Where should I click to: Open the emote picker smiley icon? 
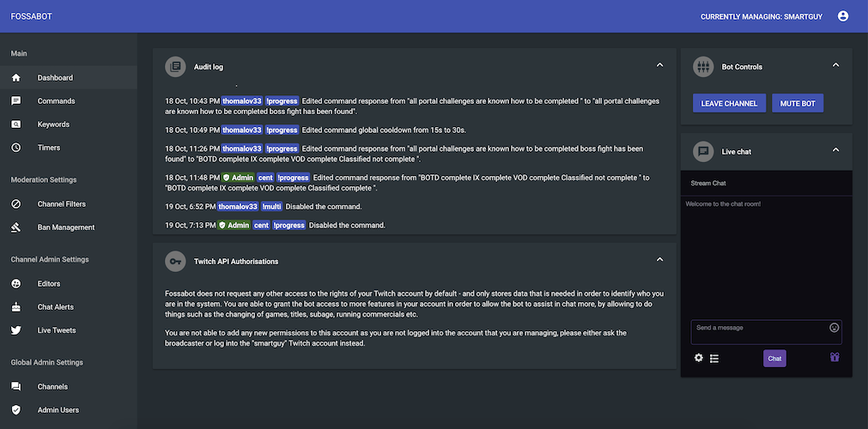click(x=834, y=328)
